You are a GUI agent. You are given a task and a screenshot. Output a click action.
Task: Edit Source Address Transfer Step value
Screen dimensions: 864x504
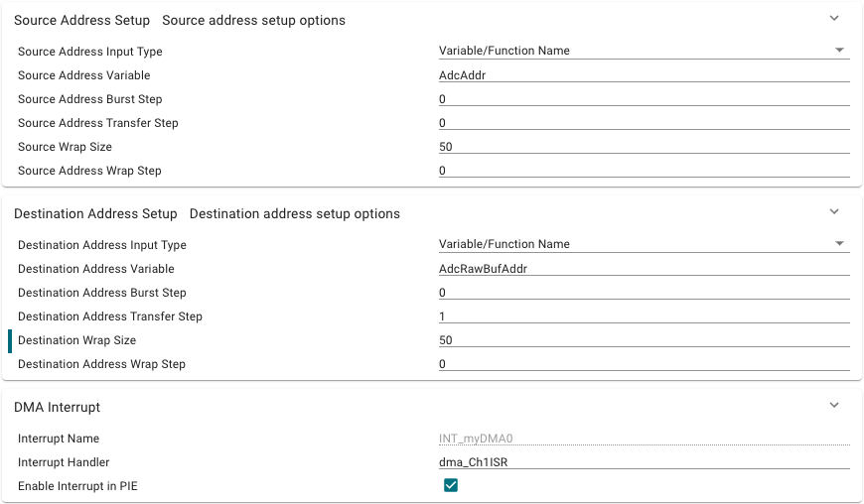644,122
